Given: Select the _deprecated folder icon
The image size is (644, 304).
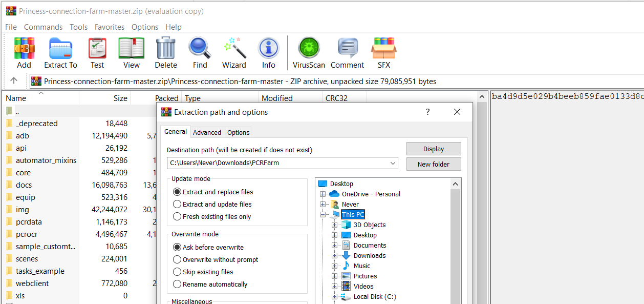Looking at the screenshot, I should coord(9,123).
